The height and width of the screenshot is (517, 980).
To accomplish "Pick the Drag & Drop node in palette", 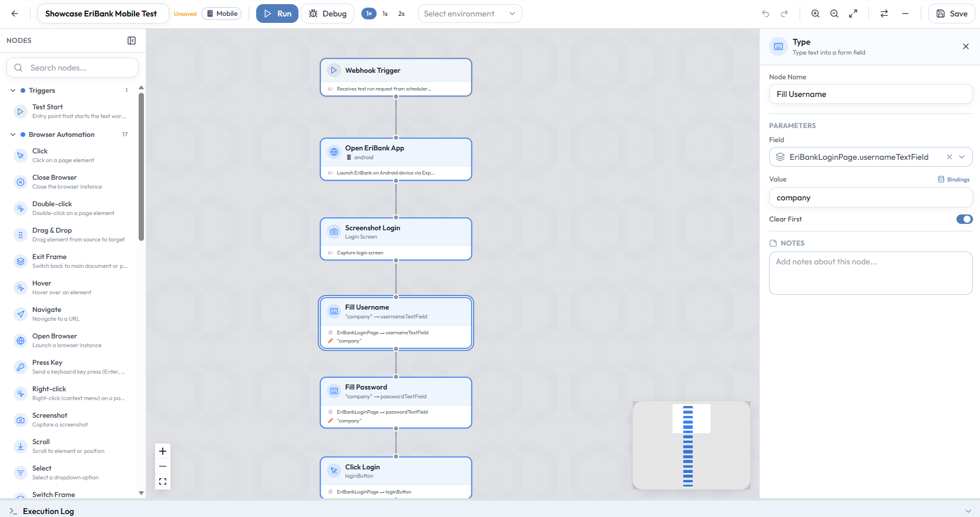I will [x=71, y=235].
